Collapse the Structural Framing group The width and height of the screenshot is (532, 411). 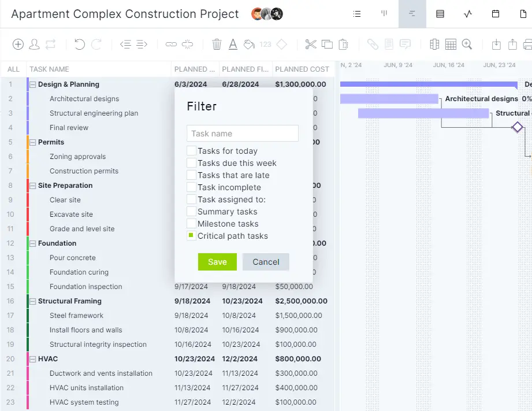pos(32,301)
